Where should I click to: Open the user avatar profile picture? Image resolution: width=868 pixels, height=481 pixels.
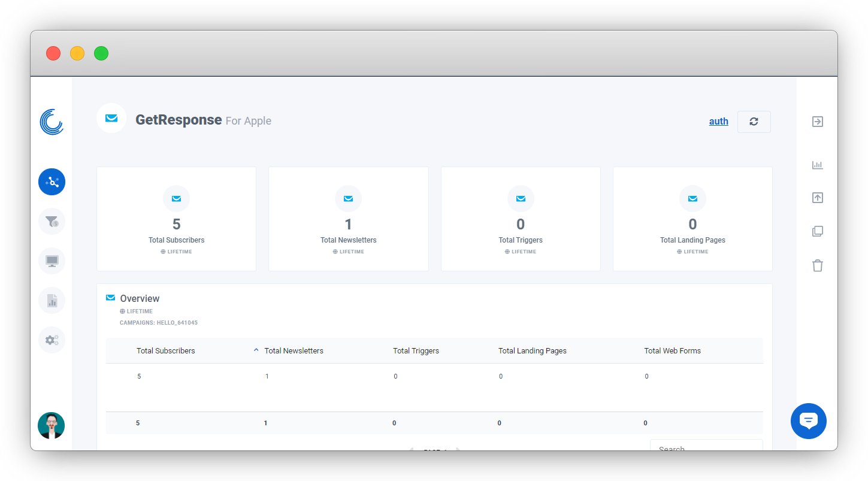click(x=51, y=425)
